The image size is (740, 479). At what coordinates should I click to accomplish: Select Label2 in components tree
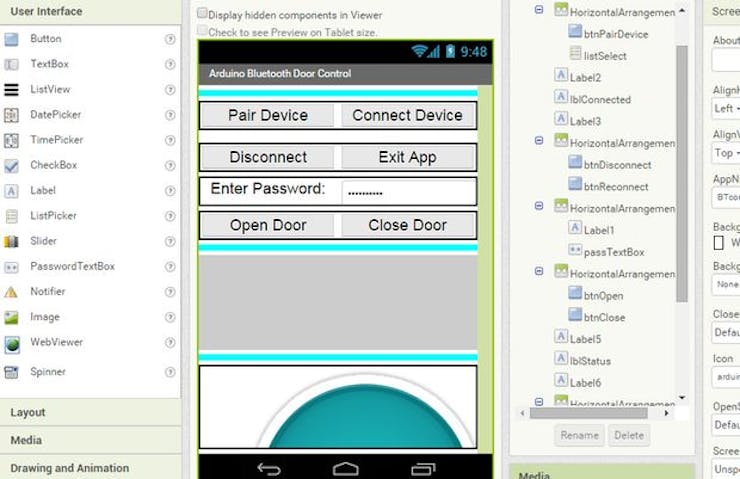(x=585, y=78)
